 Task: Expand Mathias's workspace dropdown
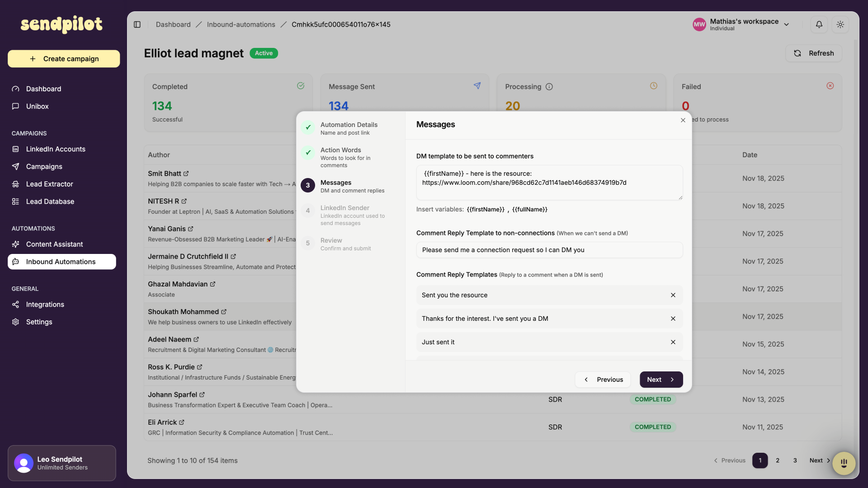point(786,24)
